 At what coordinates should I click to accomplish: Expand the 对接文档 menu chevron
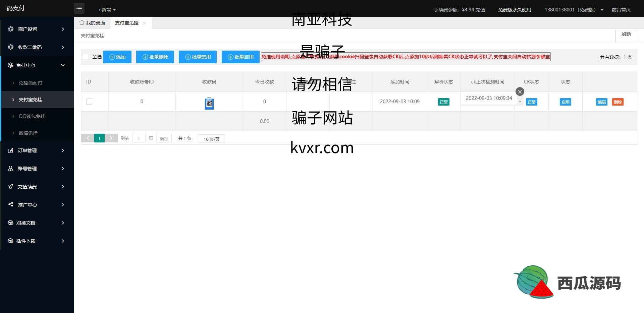(63, 223)
